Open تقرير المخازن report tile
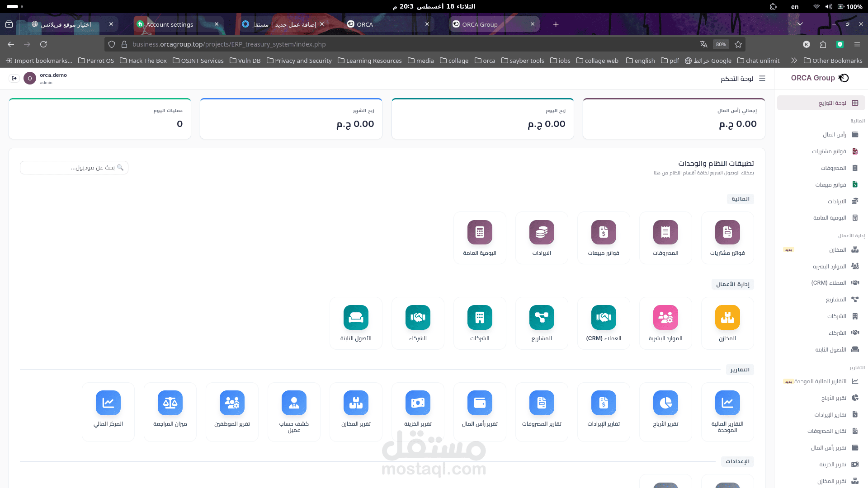 coord(356,412)
